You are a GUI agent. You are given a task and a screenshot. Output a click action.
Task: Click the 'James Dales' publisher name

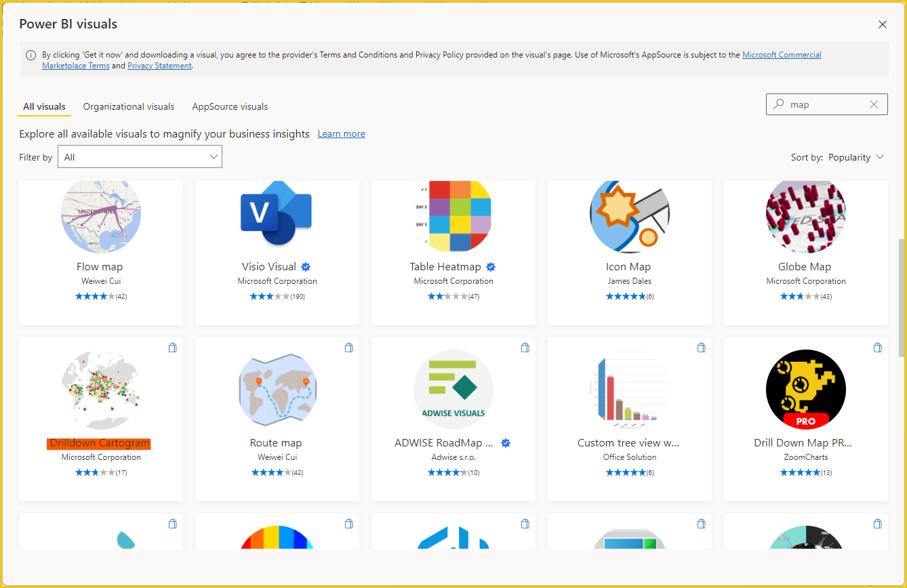[x=630, y=281]
